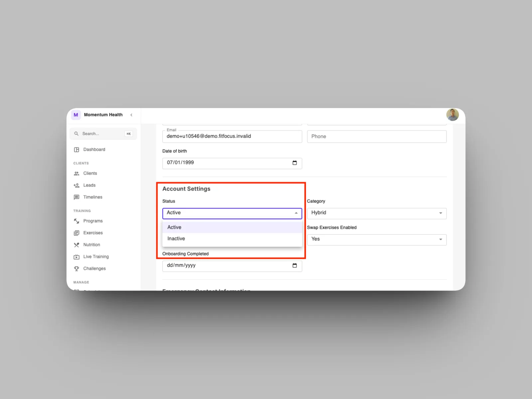The width and height of the screenshot is (532, 399).
Task: Select Inactive in the Status list
Action: tap(232, 238)
